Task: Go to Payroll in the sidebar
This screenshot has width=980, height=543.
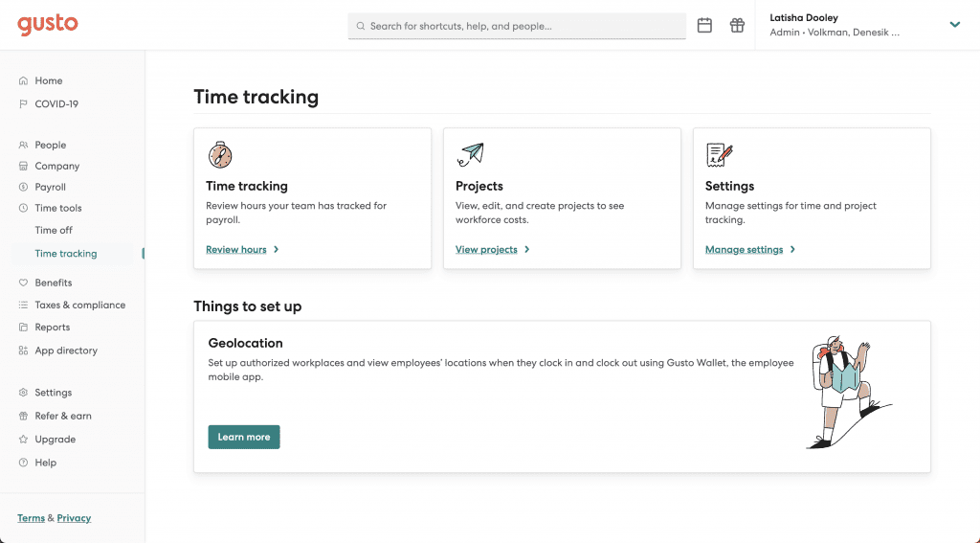Action: (x=50, y=187)
